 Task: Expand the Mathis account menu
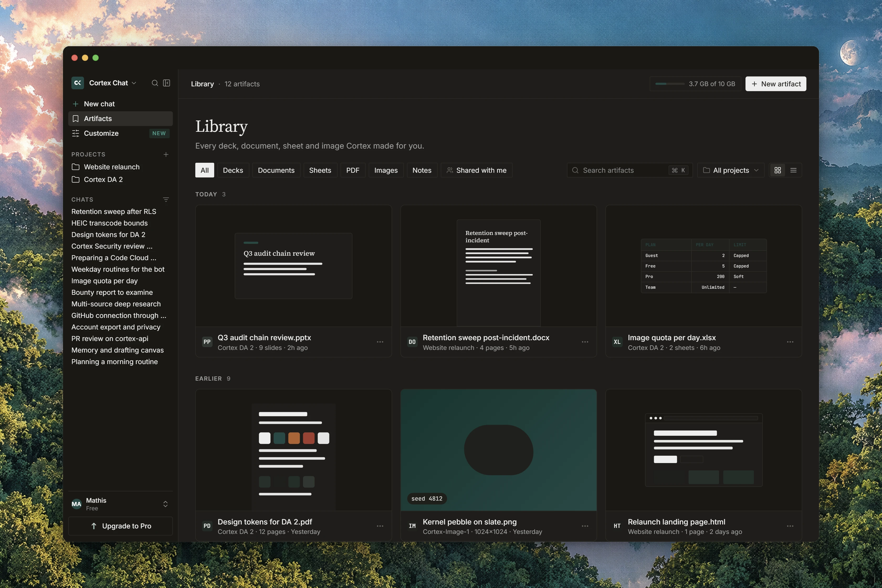[165, 504]
